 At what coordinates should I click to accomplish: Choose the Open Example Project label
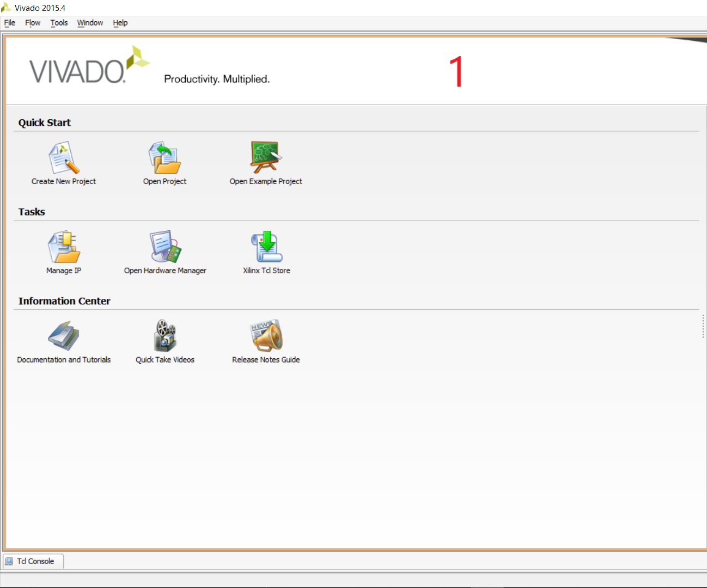[266, 181]
